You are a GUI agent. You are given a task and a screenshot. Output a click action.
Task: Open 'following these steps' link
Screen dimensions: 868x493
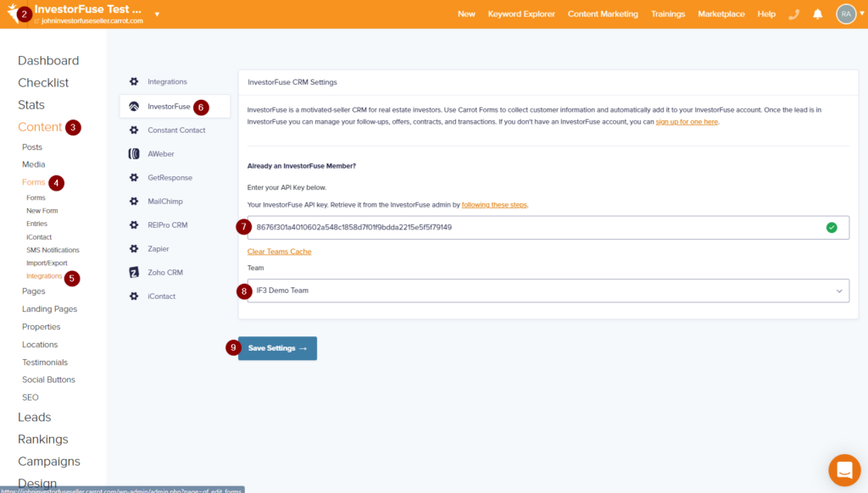pyautogui.click(x=494, y=205)
